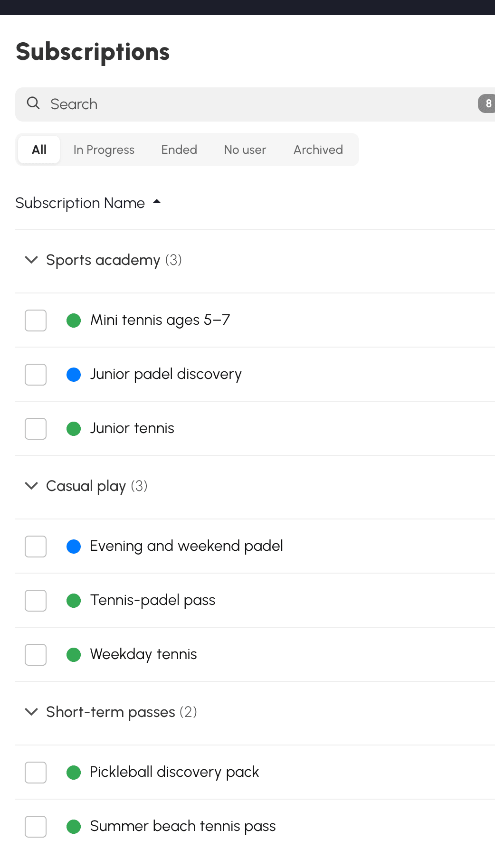The height and width of the screenshot is (868, 495).
Task: Click the green dot next to Tennis-padel pass
Action: pyautogui.click(x=74, y=601)
